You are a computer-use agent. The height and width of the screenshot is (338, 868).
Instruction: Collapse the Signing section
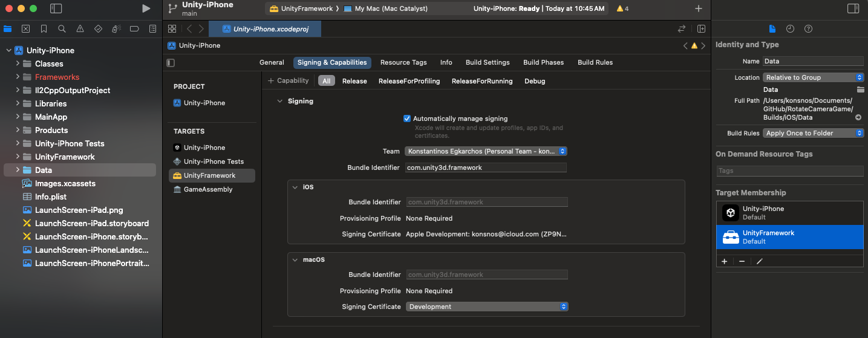click(x=279, y=101)
